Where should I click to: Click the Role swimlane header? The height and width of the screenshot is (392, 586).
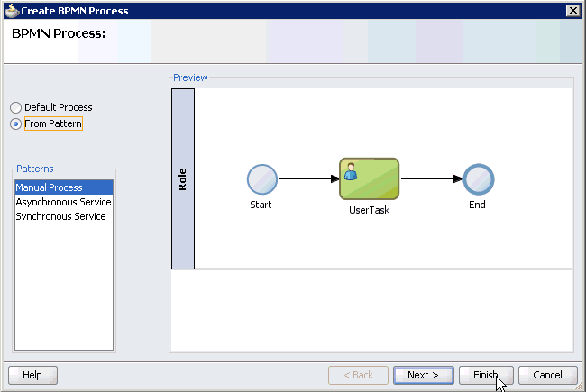[x=183, y=178]
